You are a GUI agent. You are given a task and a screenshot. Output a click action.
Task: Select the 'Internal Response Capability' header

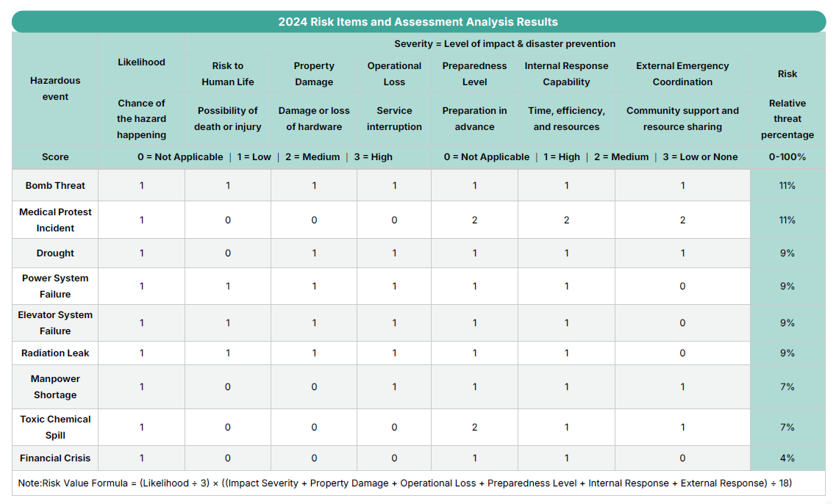[566, 73]
